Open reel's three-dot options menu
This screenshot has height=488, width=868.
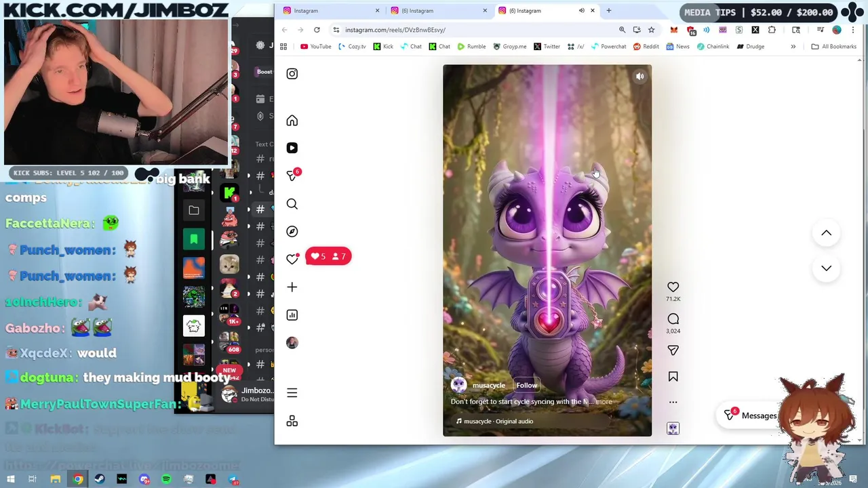tap(673, 402)
